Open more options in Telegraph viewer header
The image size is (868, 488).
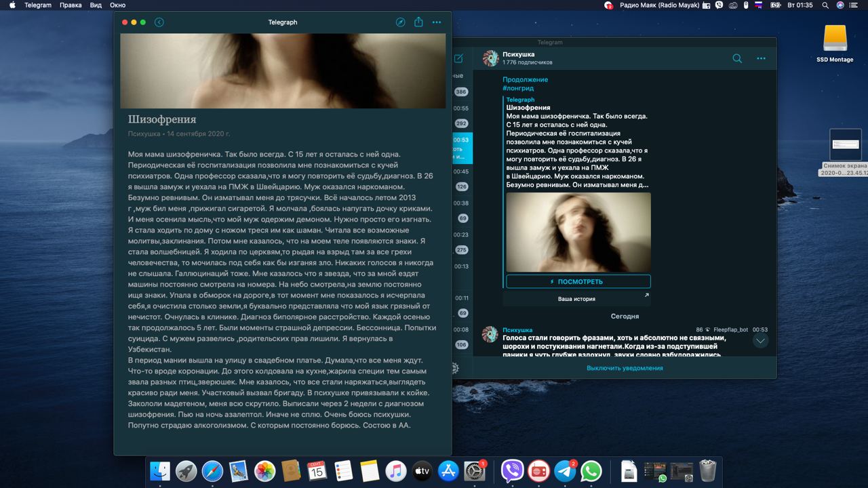(x=437, y=22)
